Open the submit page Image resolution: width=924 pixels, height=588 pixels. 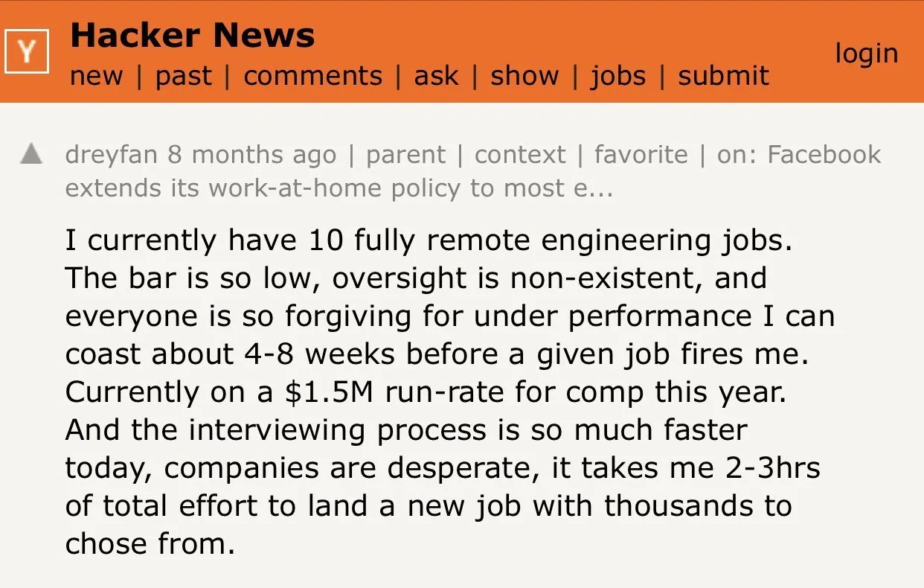pos(723,76)
